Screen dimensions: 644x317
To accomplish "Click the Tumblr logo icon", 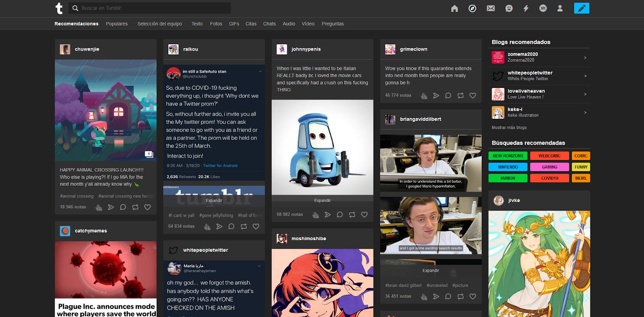I will 59,8.
